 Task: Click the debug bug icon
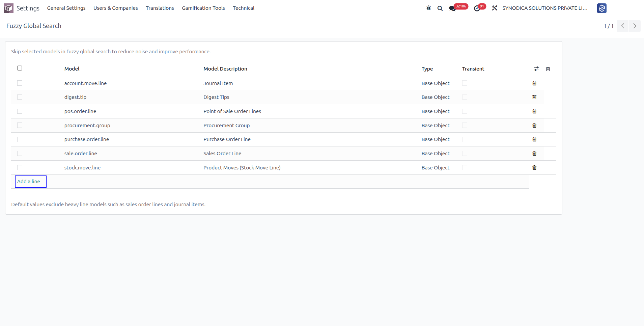point(428,8)
